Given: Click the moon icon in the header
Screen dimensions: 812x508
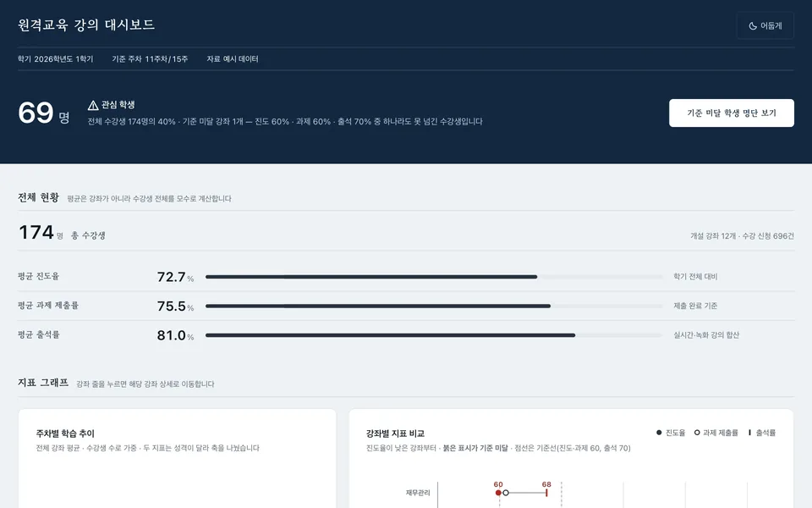Looking at the screenshot, I should tap(753, 26).
